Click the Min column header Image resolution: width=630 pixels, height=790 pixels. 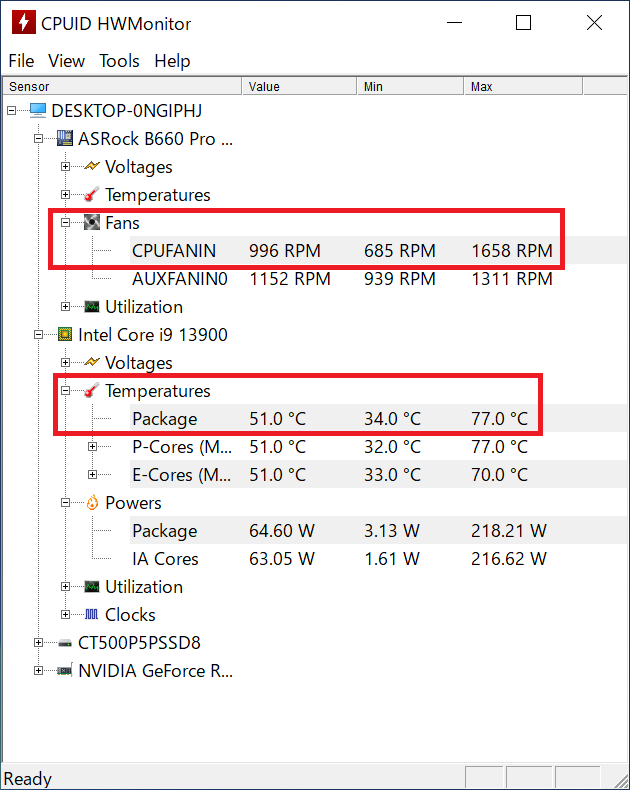coord(410,86)
